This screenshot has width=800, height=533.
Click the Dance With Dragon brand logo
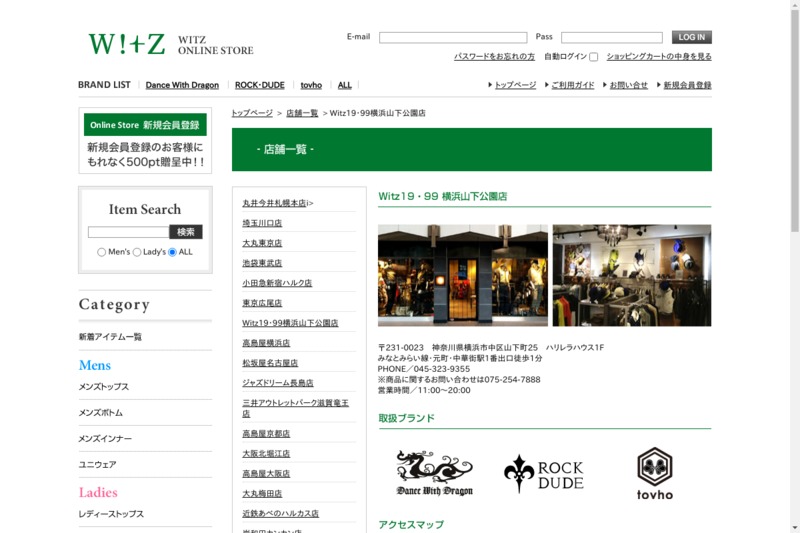pyautogui.click(x=435, y=473)
